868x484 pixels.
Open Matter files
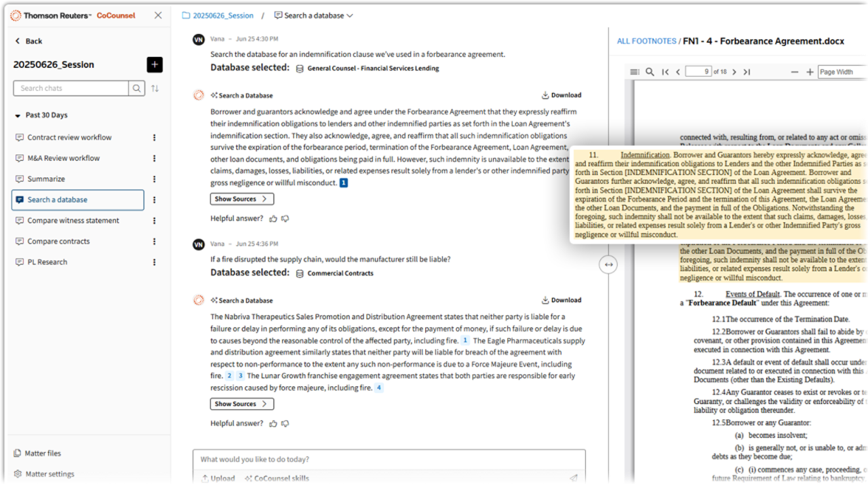(37, 453)
